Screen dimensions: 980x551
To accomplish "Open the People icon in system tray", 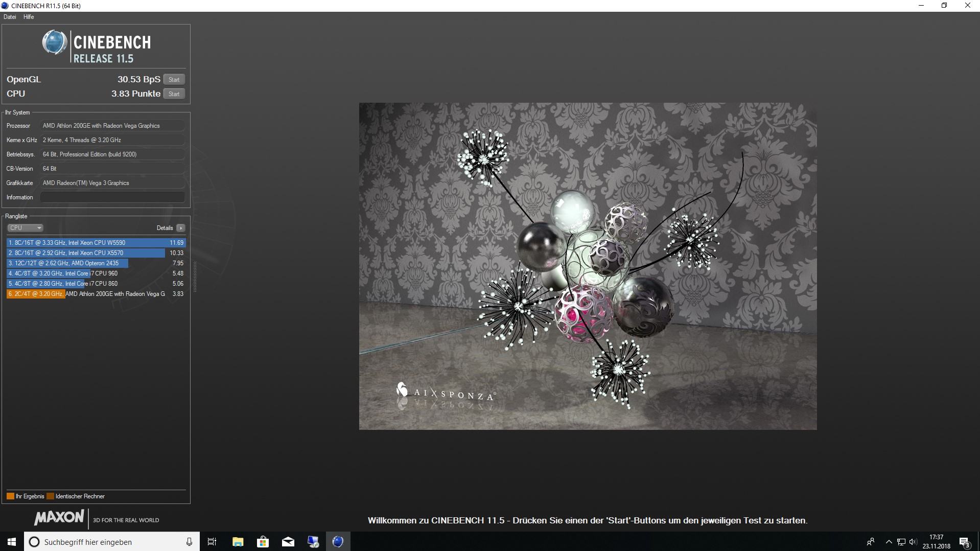I will click(x=871, y=542).
